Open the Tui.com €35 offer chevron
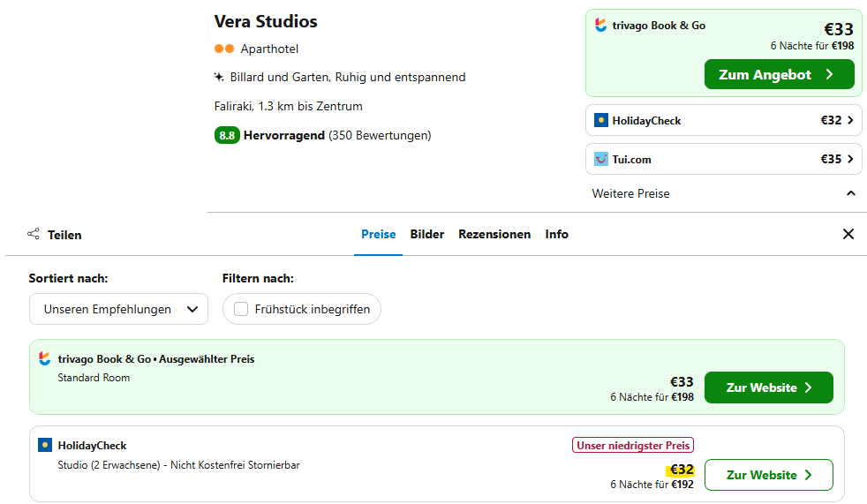Viewport: 867px width, 504px height. coord(850,159)
